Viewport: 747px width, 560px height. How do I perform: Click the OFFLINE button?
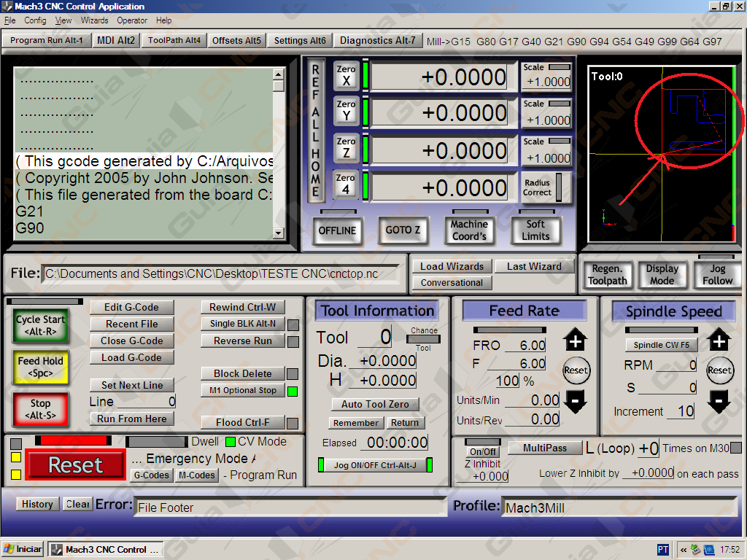[x=337, y=230]
